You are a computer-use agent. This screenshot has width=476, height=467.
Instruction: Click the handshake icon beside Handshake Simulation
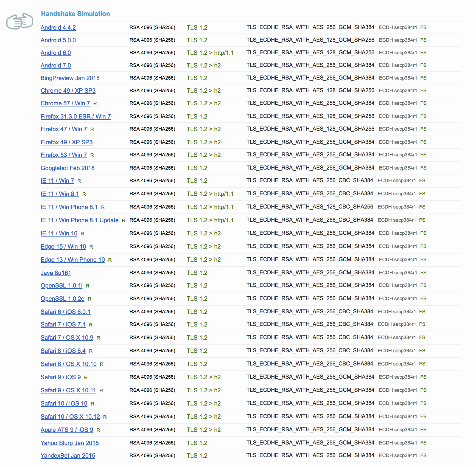pos(20,21)
